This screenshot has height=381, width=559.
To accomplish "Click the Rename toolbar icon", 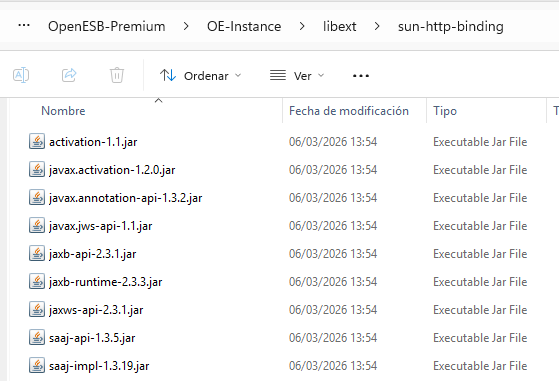I will pyautogui.click(x=21, y=75).
